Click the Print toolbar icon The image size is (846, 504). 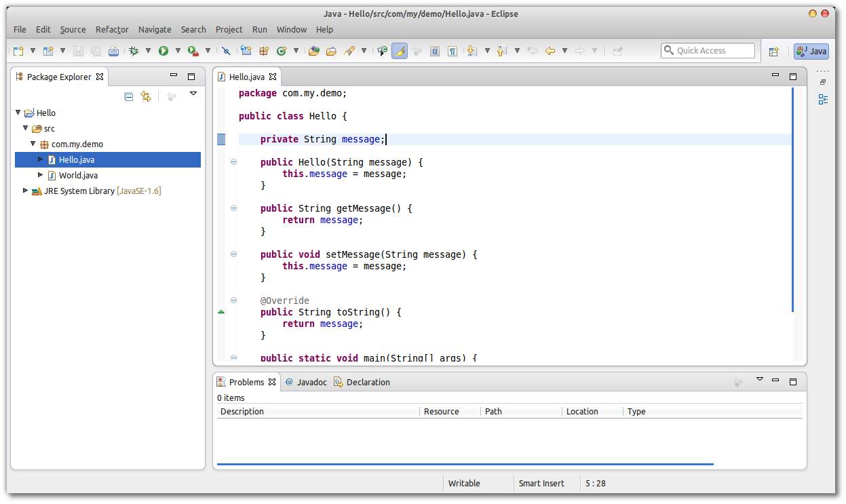(113, 51)
